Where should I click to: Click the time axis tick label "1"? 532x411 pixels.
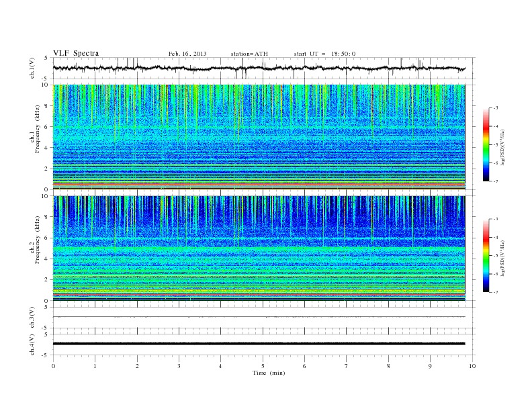(x=95, y=366)
